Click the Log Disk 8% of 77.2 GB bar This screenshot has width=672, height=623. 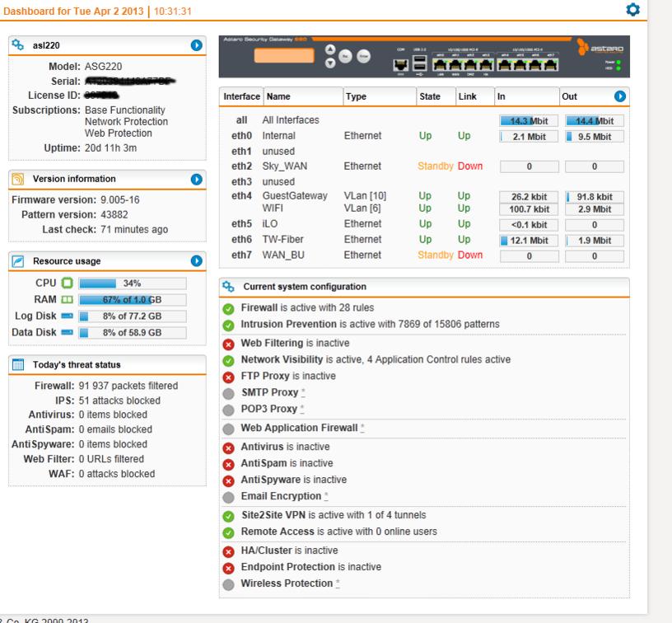(x=133, y=316)
